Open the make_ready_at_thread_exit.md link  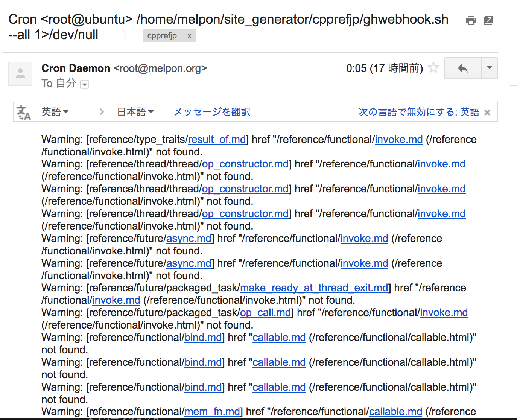(314, 288)
